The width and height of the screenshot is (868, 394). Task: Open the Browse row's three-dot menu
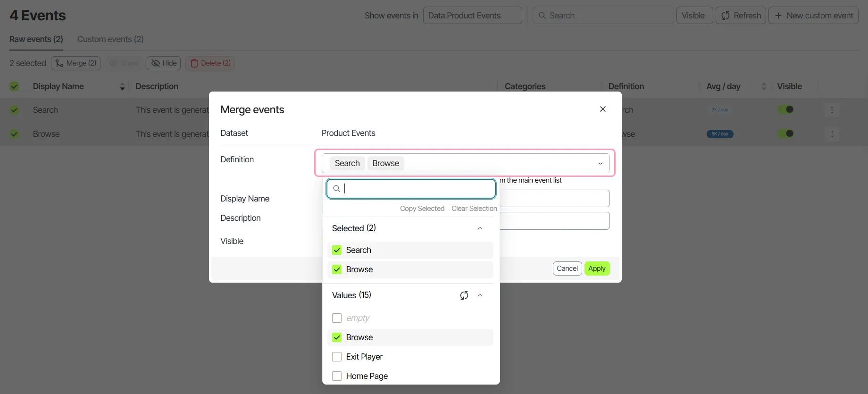(x=832, y=134)
